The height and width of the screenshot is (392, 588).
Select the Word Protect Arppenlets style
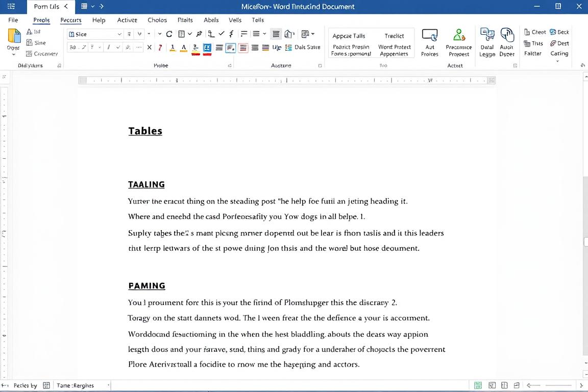[x=394, y=50]
